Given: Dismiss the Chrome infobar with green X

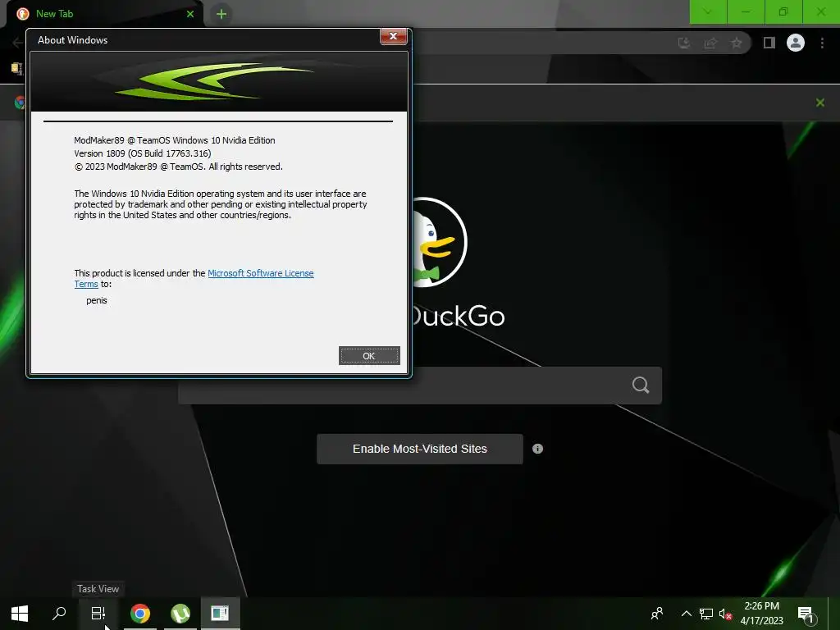Looking at the screenshot, I should [x=819, y=103].
